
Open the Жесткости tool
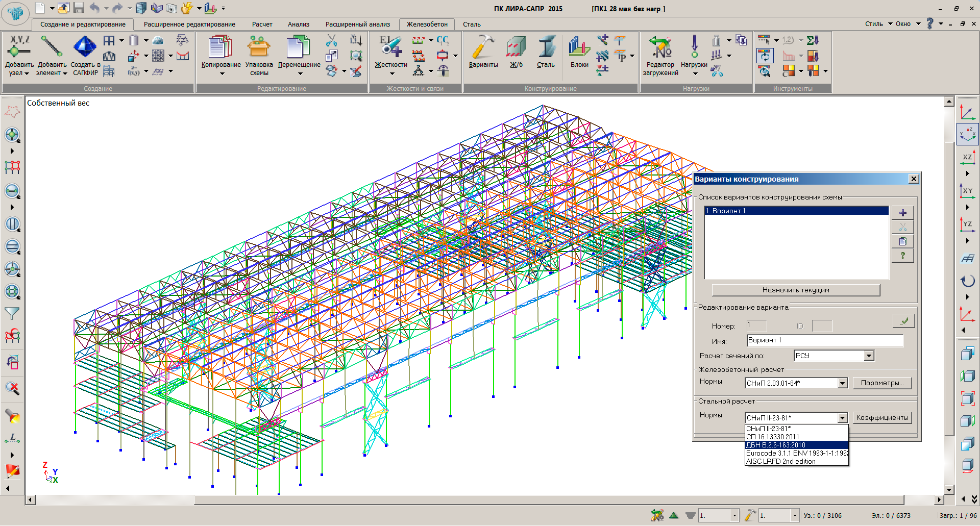coord(391,47)
